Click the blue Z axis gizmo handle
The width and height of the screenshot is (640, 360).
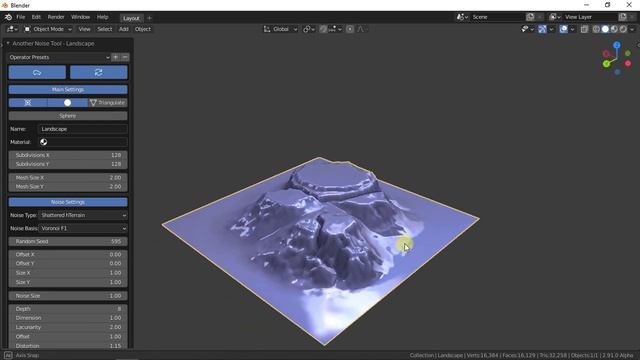point(617,45)
